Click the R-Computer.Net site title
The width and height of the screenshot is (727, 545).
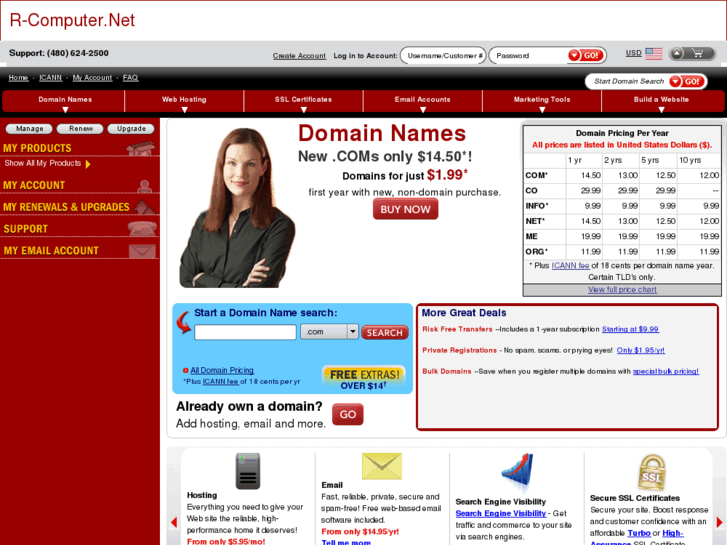(x=72, y=20)
